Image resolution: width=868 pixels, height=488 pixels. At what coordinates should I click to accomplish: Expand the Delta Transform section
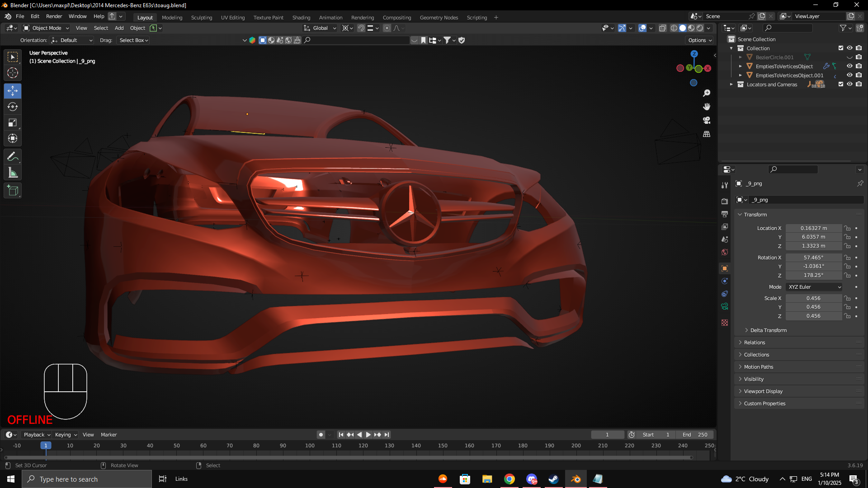coord(768,330)
